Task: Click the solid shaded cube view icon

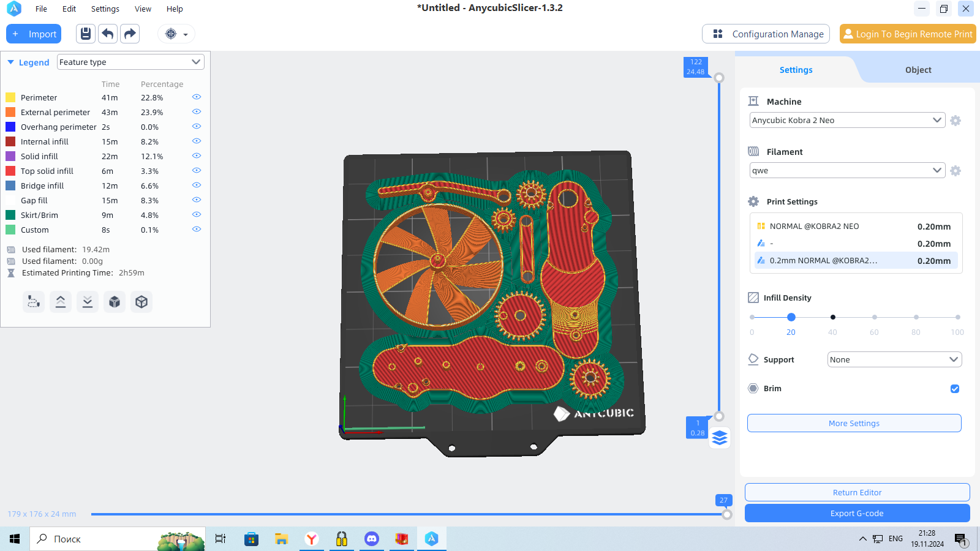Action: click(x=115, y=302)
